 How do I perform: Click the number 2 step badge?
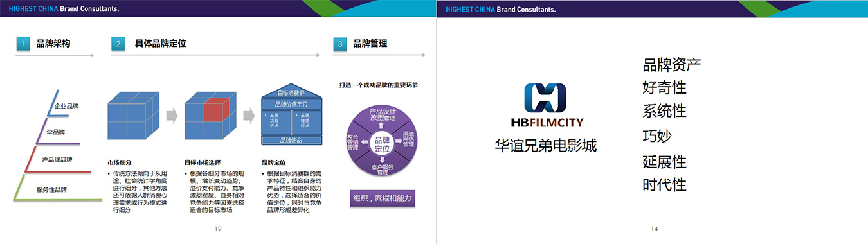[118, 44]
